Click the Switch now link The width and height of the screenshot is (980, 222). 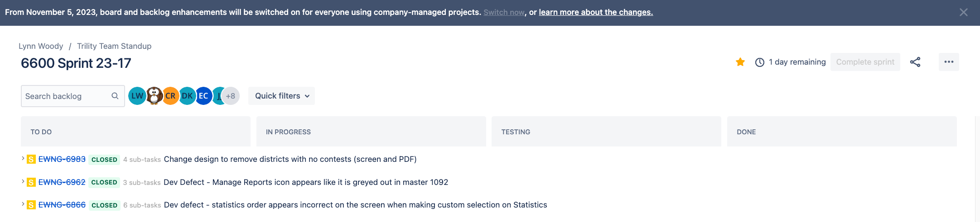[504, 12]
